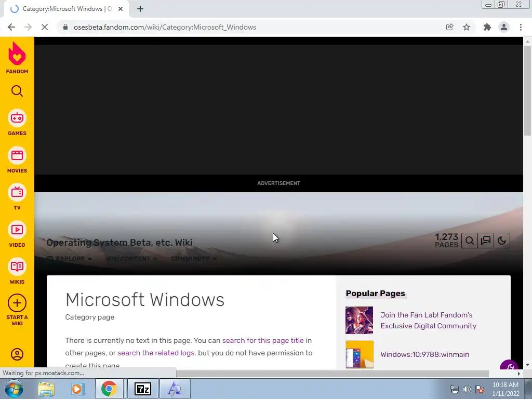Viewport: 532px width, 399px height.
Task: Click the volume speaker icon in system tray
Action: pyautogui.click(x=467, y=389)
